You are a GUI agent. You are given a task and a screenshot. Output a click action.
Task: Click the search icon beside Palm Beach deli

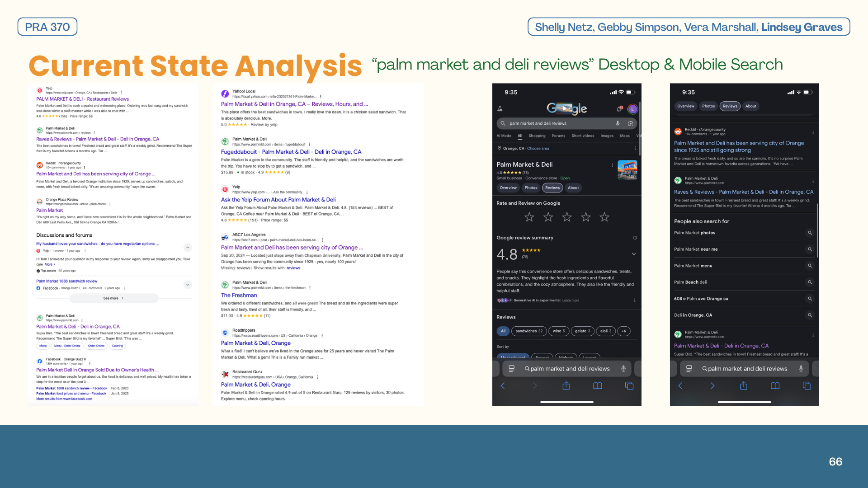click(810, 282)
